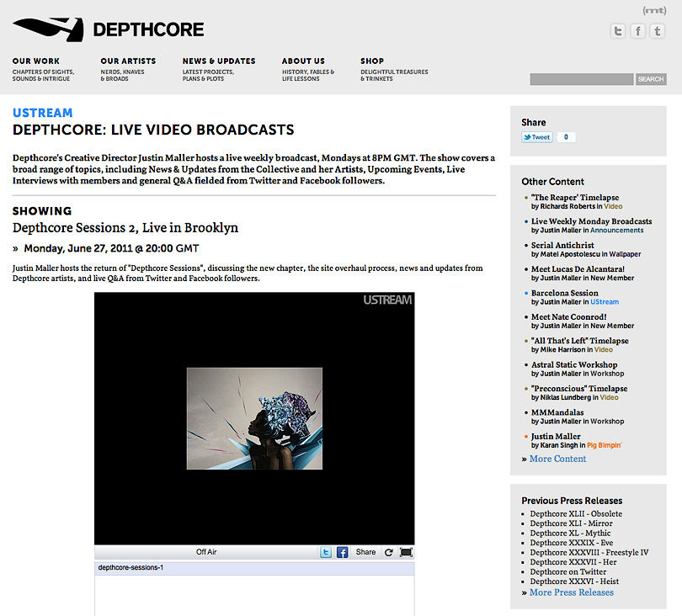Open 'The Reaper' Timelapse link

(574, 198)
